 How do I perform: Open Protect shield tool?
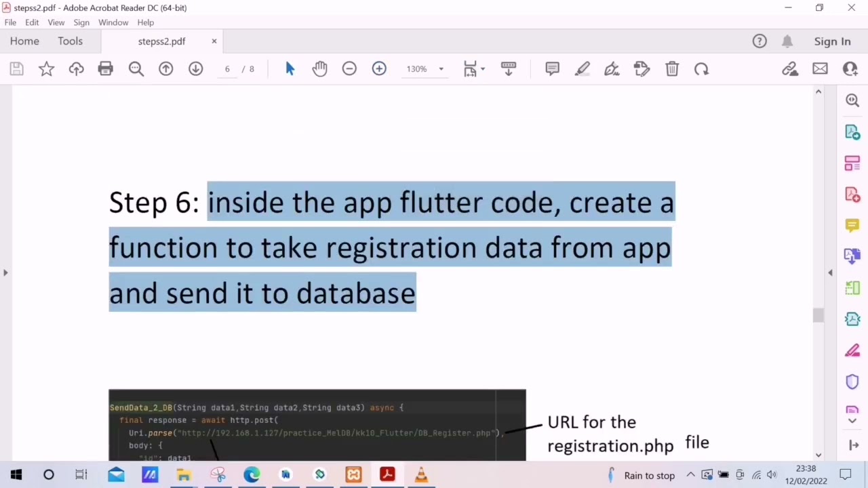point(852,382)
